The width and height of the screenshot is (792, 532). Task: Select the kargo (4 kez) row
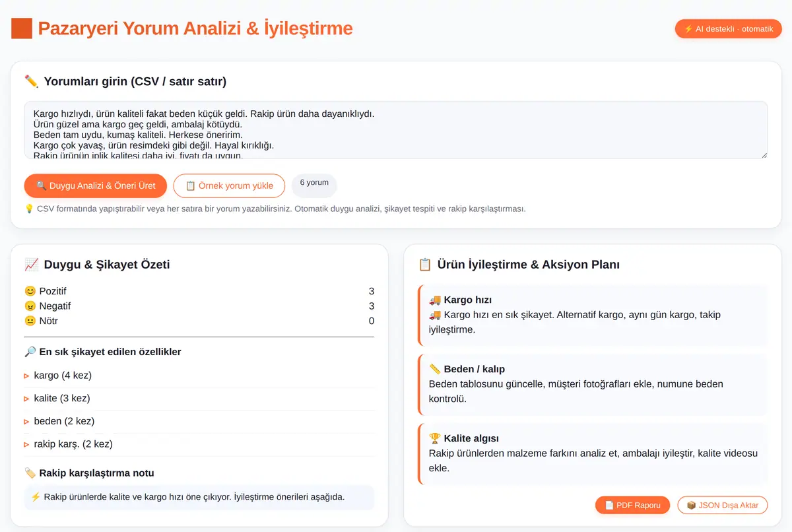pyautogui.click(x=199, y=376)
